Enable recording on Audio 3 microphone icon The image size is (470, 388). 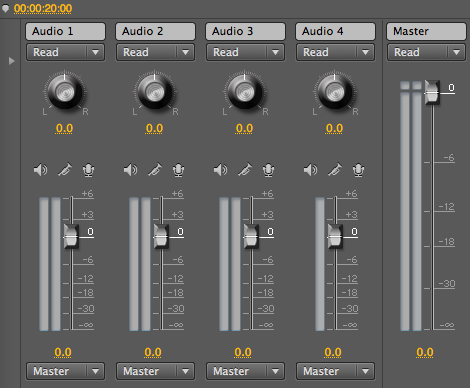click(268, 170)
